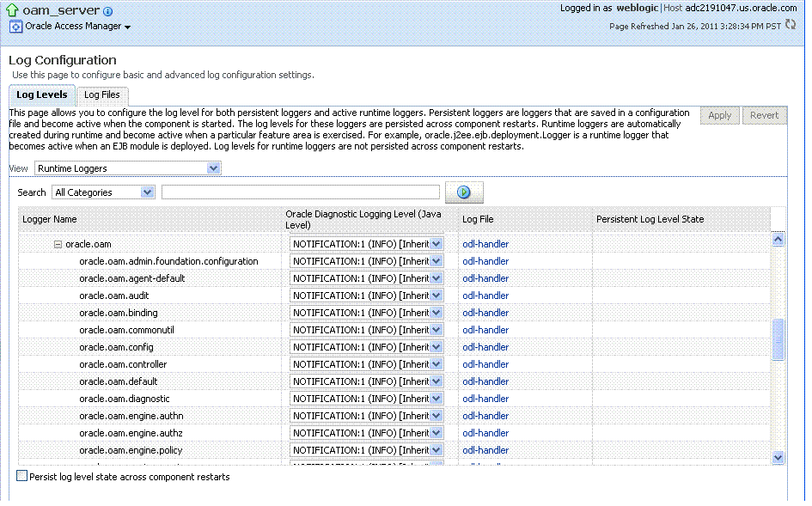Click the scrollbar up arrow in logger list
This screenshot has height=506, width=812.
pyautogui.click(x=778, y=239)
